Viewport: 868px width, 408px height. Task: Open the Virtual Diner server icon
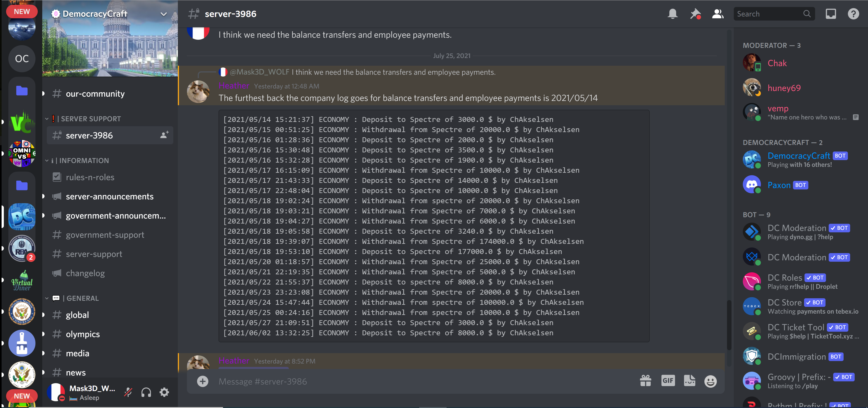click(x=21, y=280)
